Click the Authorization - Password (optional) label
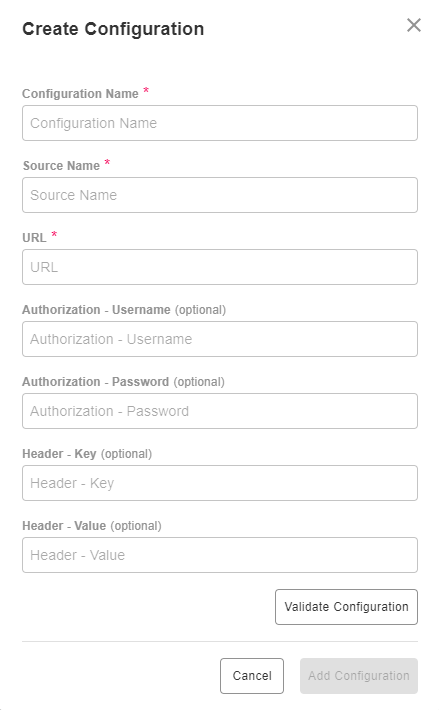This screenshot has height=710, width=439. pyautogui.click(x=123, y=382)
